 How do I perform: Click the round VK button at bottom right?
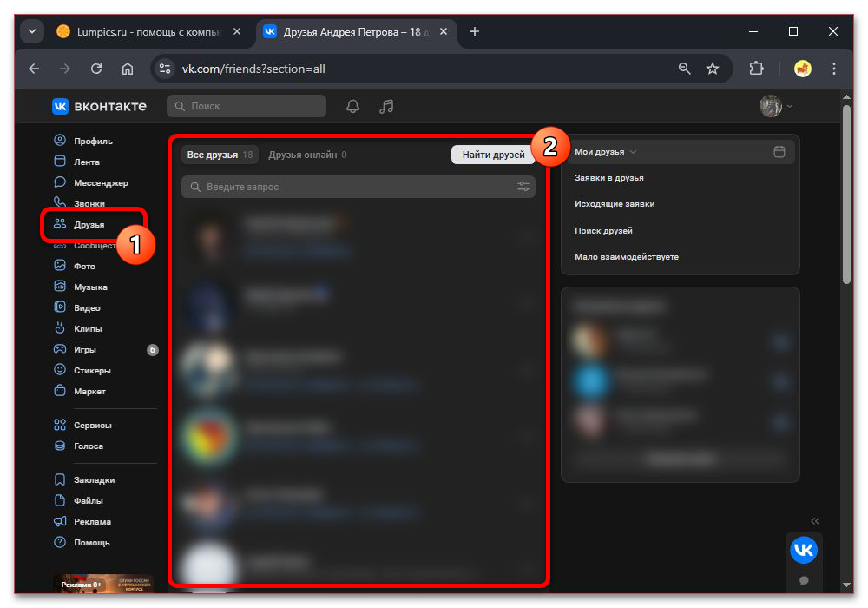point(803,550)
